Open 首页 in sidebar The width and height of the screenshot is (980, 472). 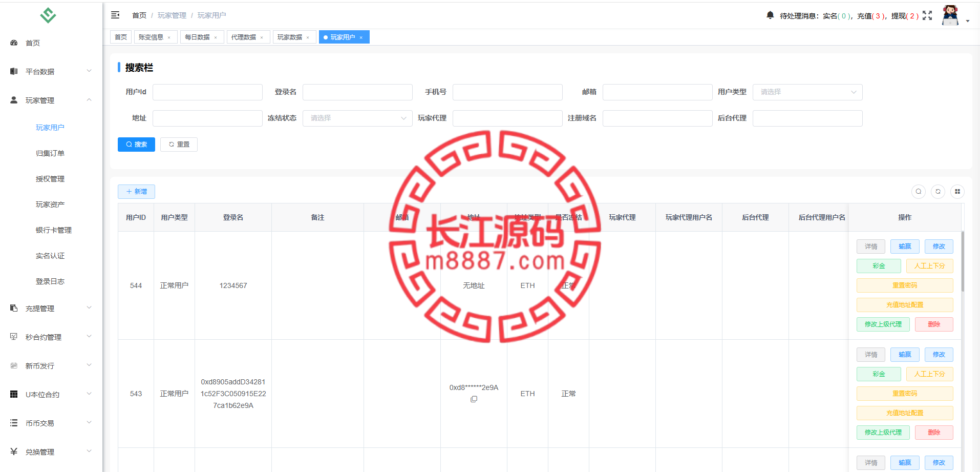point(51,43)
